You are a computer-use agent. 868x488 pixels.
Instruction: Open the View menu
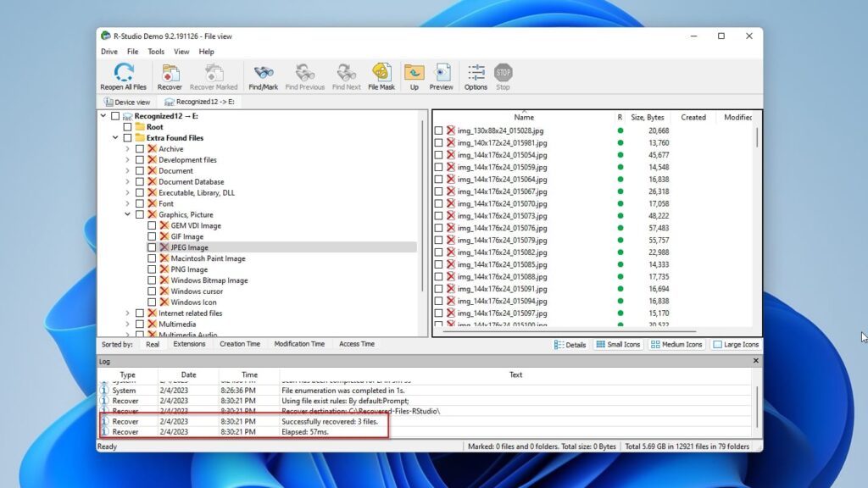click(181, 52)
